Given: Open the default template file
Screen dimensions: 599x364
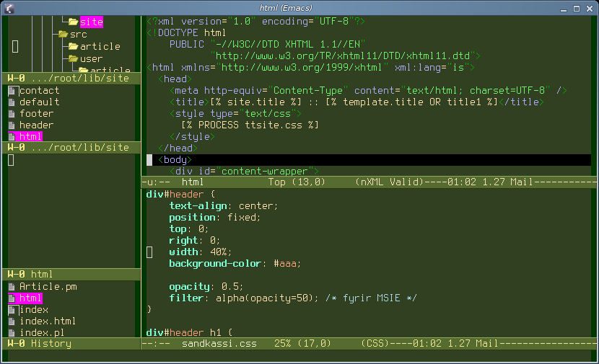Looking at the screenshot, I should click(x=40, y=102).
